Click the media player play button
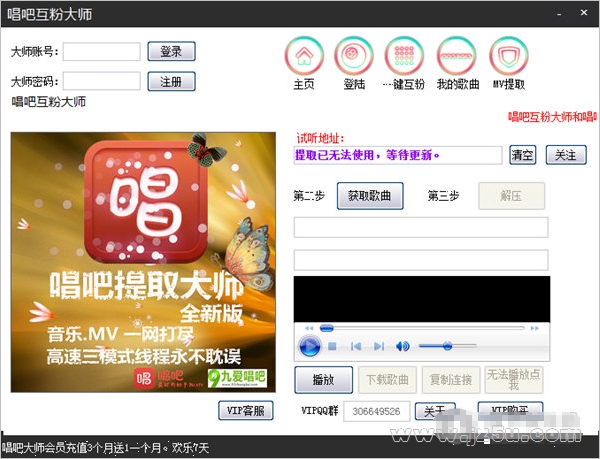This screenshot has width=600, height=459. (309, 346)
